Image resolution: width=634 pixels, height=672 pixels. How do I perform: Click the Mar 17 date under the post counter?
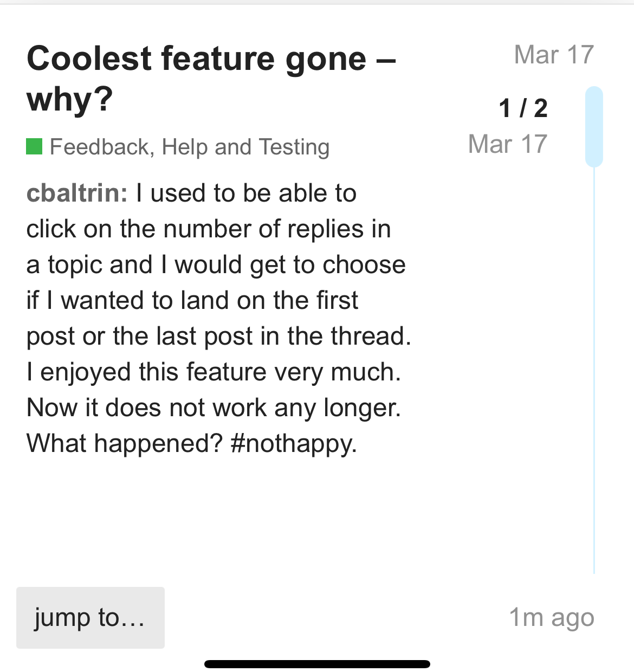click(x=508, y=144)
